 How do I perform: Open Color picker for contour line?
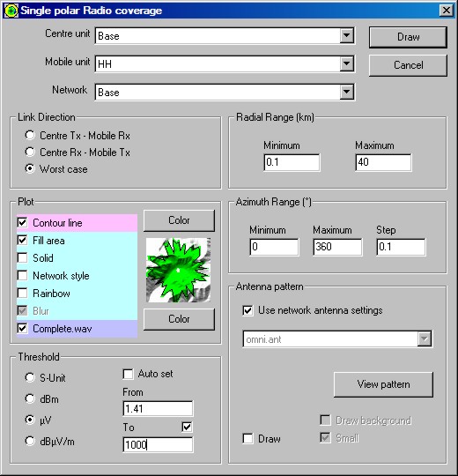click(179, 220)
